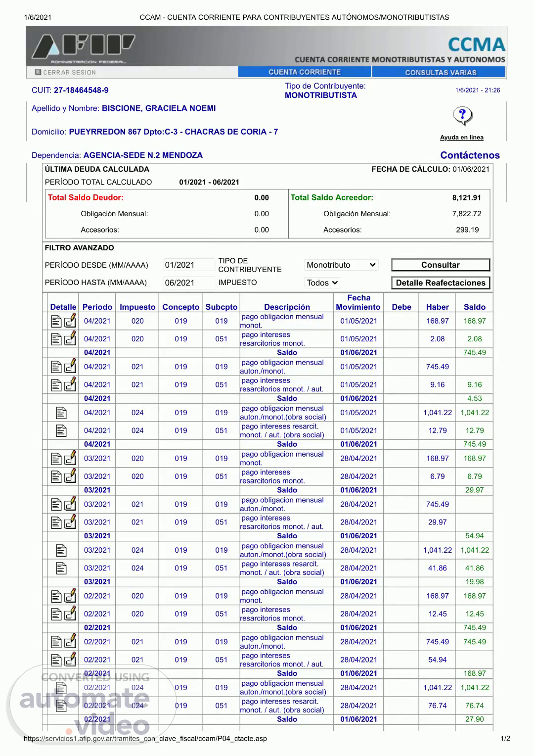Click the AGENCIA-SEDE N.2 MENDOZA dependencia text
The image size is (534, 756).
143,155
